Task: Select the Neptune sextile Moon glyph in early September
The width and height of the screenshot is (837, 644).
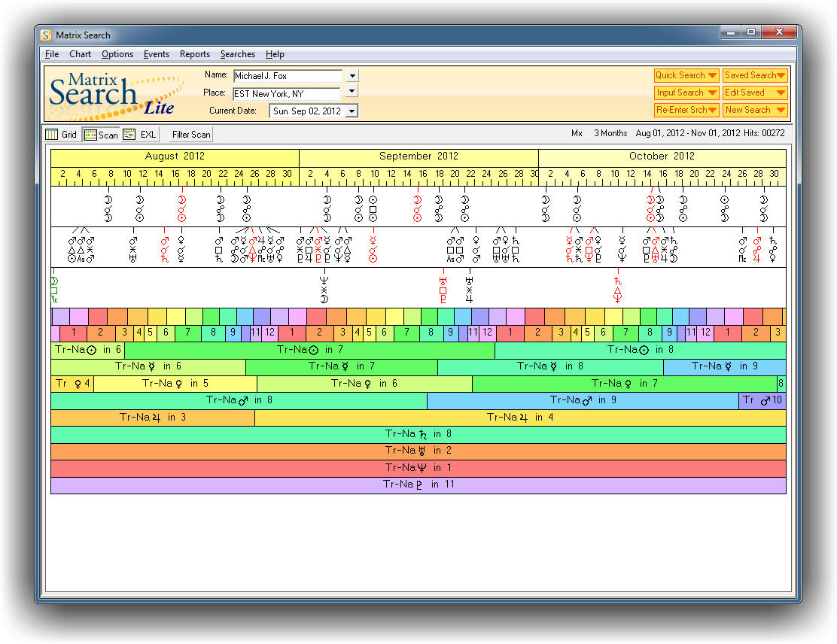Action: click(x=324, y=289)
